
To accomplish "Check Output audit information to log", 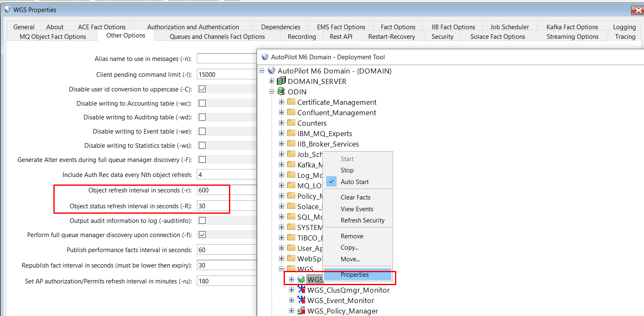I will tap(202, 220).
